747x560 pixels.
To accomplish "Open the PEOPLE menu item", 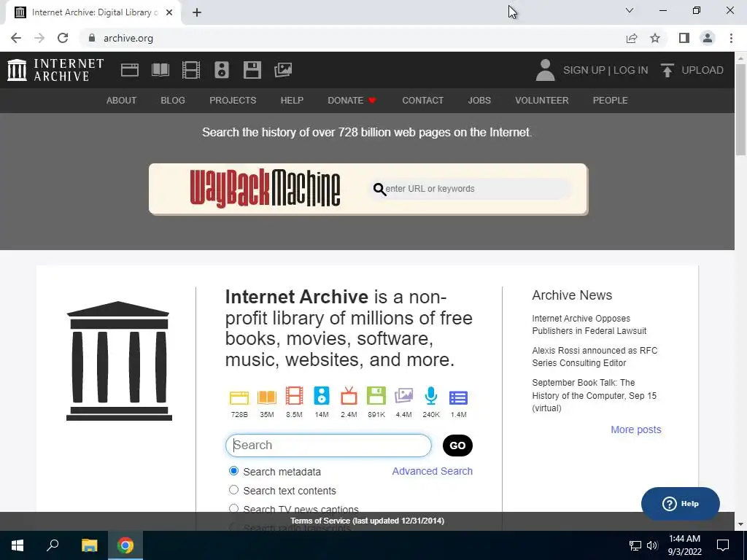I will click(611, 101).
